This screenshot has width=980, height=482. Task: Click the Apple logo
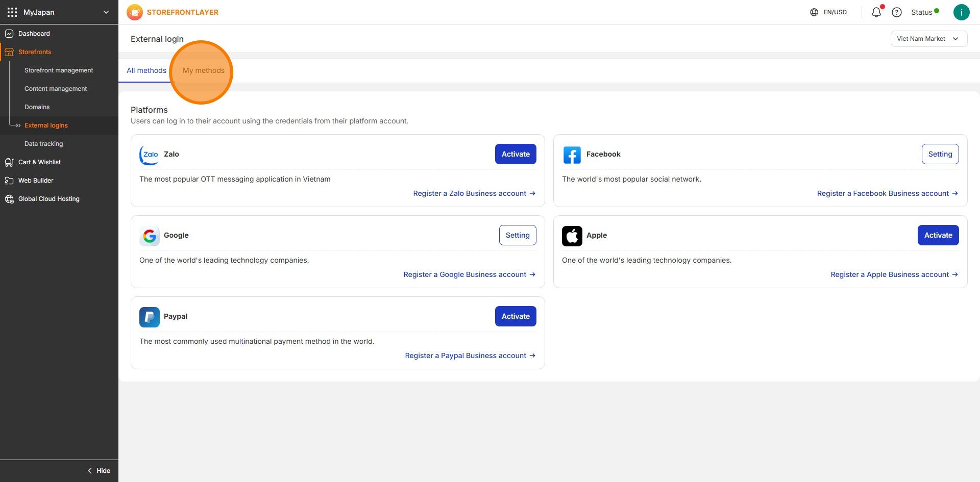(x=572, y=236)
